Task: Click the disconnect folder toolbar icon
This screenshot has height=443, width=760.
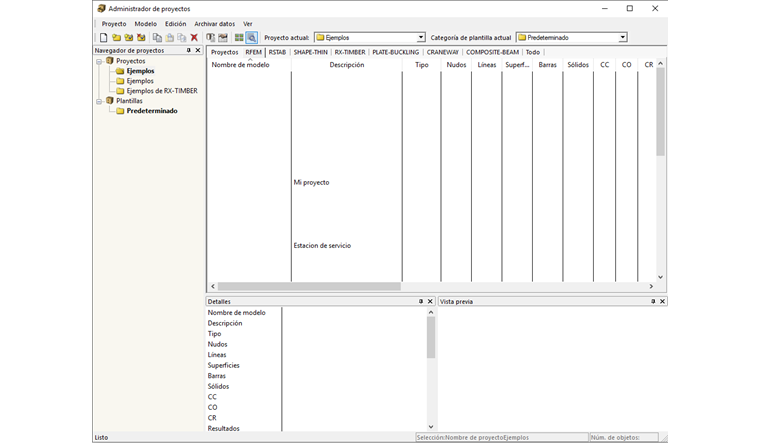Action: pyautogui.click(x=141, y=37)
